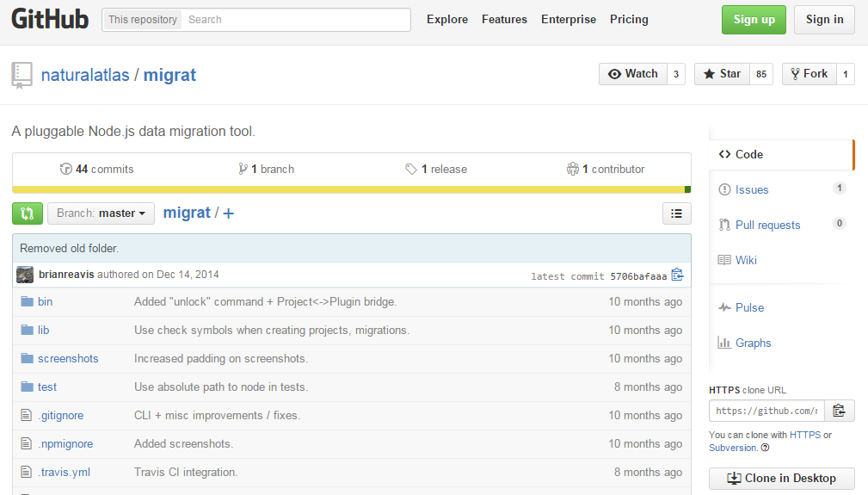Screen dimensions: 868x495
Task: Open the migrat repository title link
Action: (169, 75)
